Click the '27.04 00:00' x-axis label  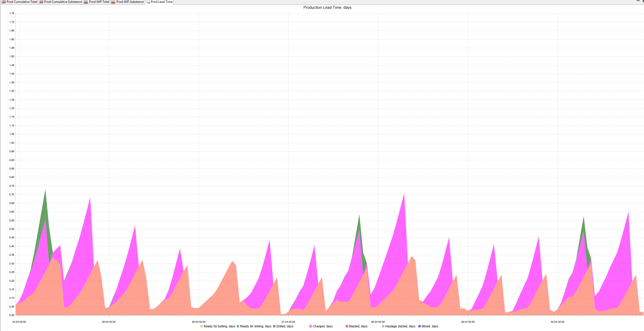[x=288, y=322]
